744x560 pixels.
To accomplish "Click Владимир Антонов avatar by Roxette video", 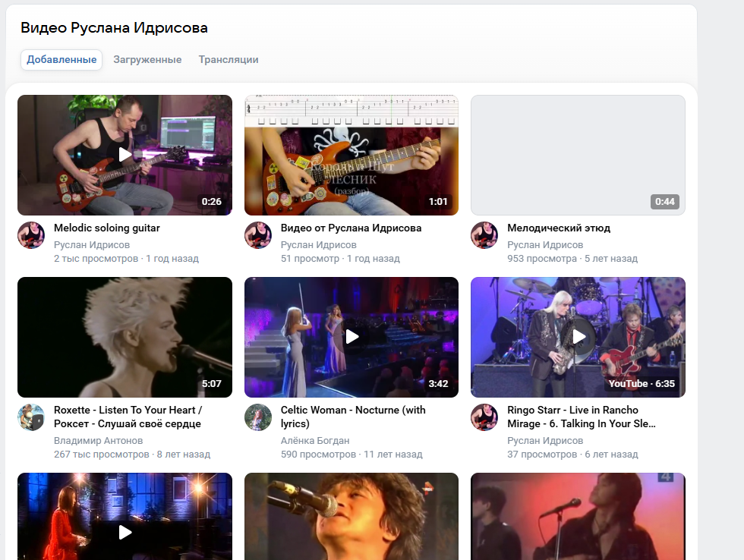I will click(31, 417).
